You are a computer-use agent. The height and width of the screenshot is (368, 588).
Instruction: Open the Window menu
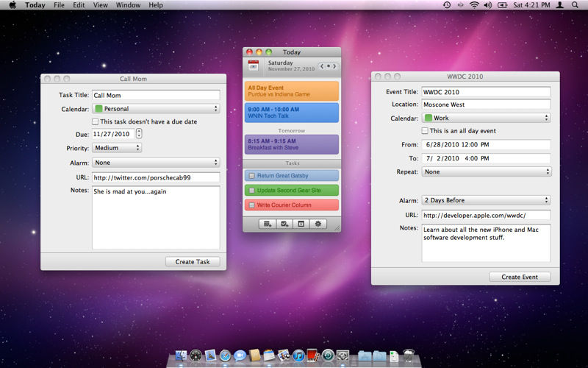128,5
